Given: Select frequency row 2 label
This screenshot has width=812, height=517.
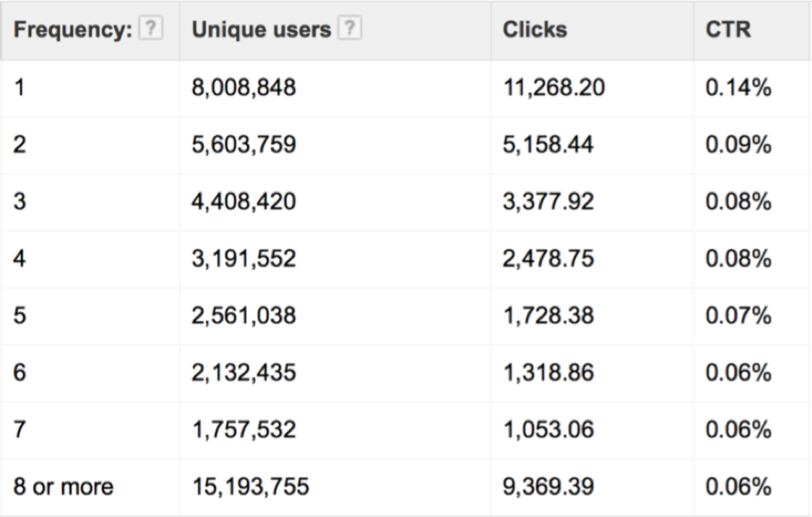Looking at the screenshot, I should 20,144.
